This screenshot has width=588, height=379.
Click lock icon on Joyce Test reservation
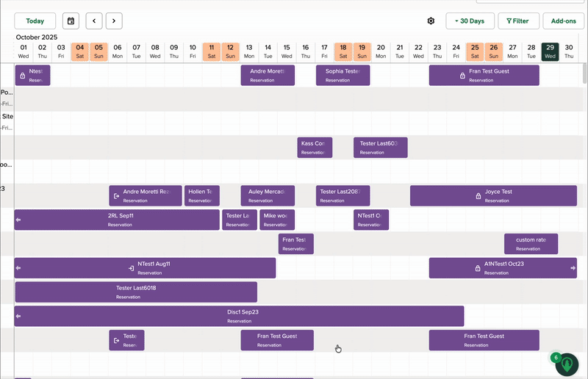[478, 196]
